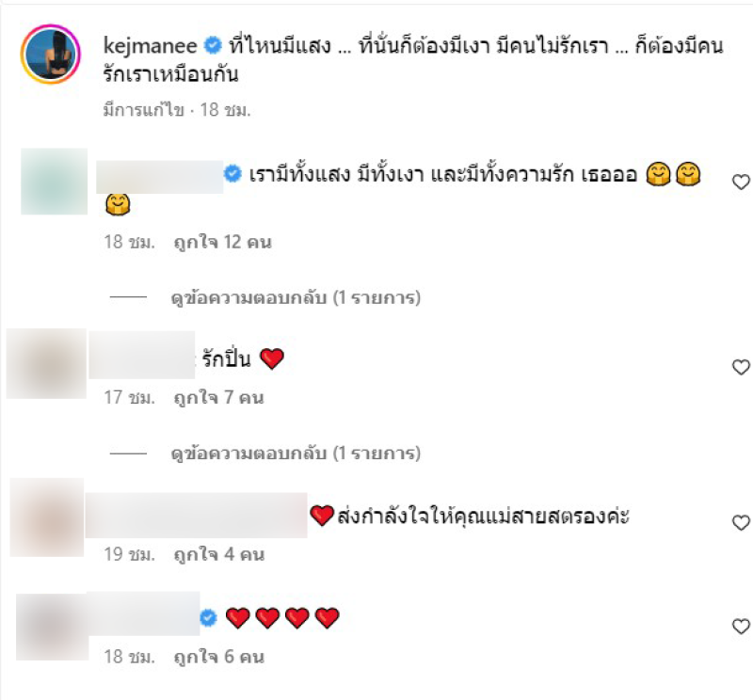Open avatar of the ส่งกำลังใจ commenter
This screenshot has height=700, width=753.
pyautogui.click(x=47, y=517)
